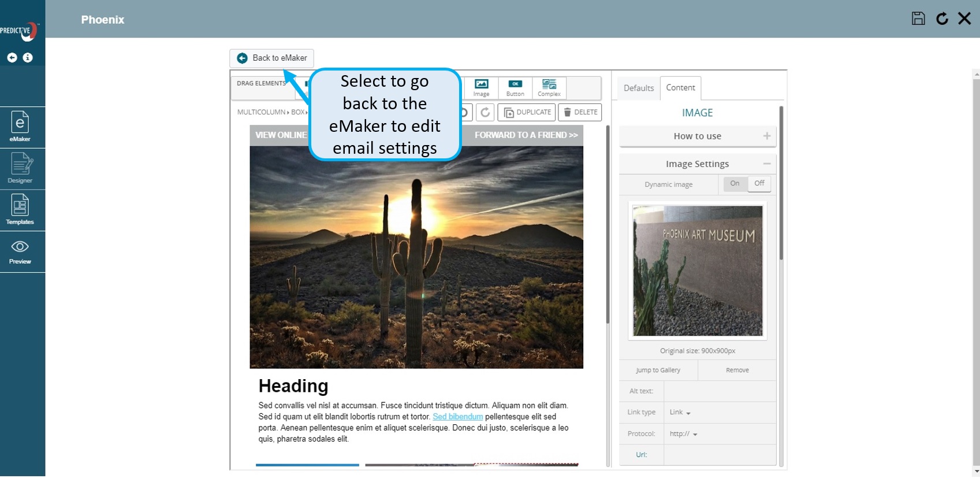Click the Sed bibendum link

tap(457, 417)
